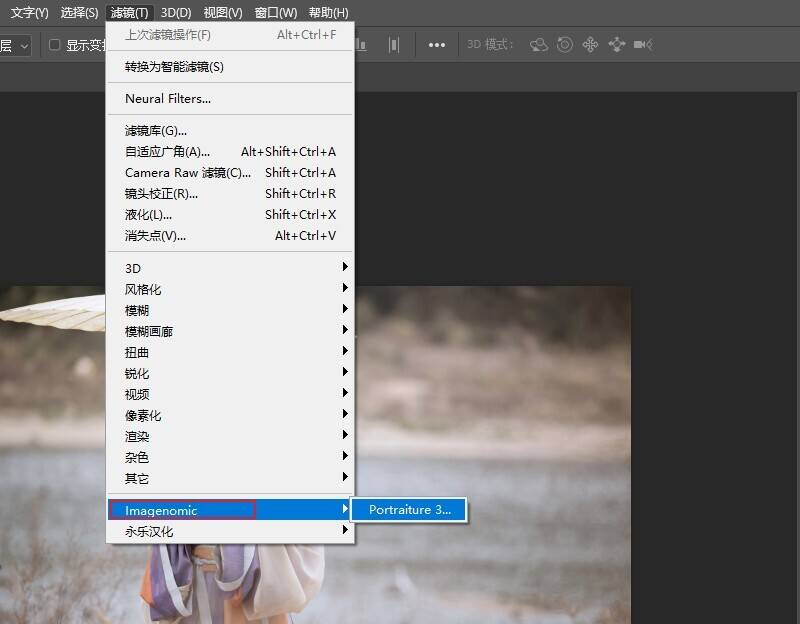The height and width of the screenshot is (624, 800).
Task: Launch Portraiture 3 plugin
Action: coord(409,510)
